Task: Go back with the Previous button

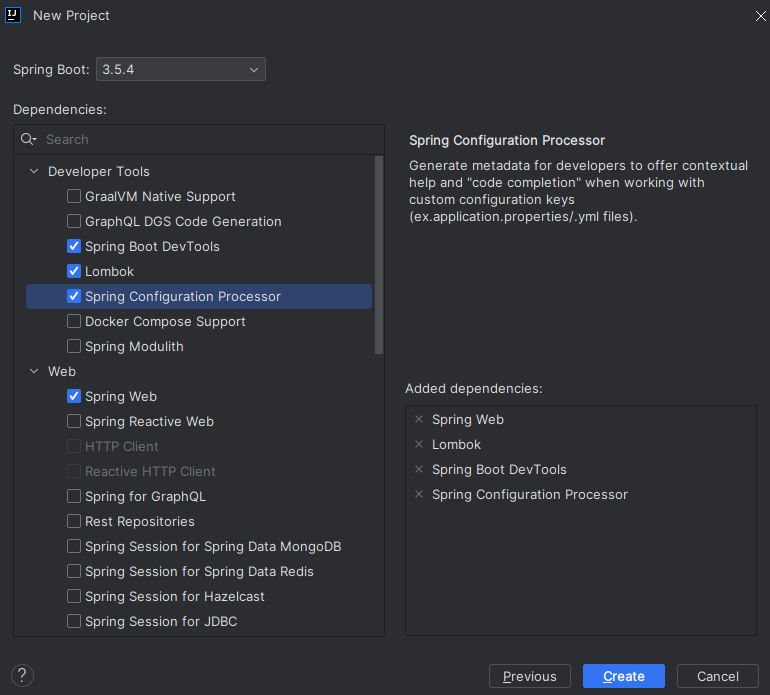Action: pos(529,676)
